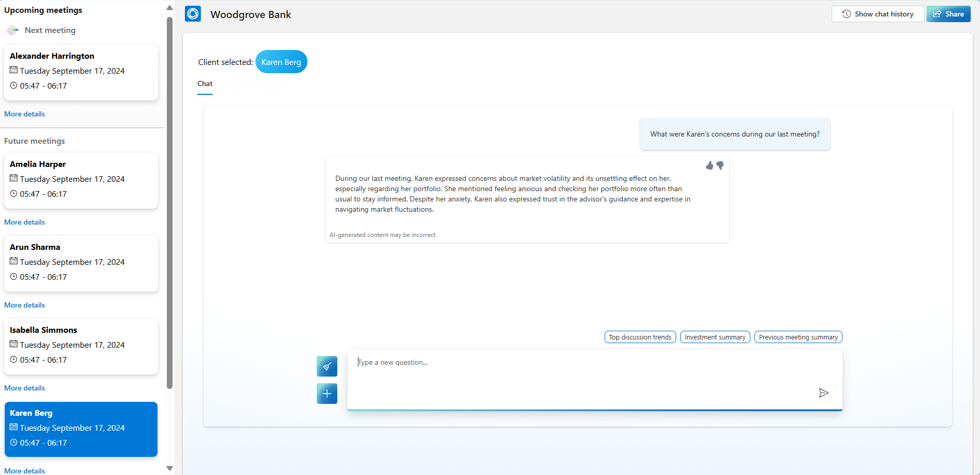Select the Alexander Harrington meeting card
The height and width of the screenshot is (475, 980).
81,72
